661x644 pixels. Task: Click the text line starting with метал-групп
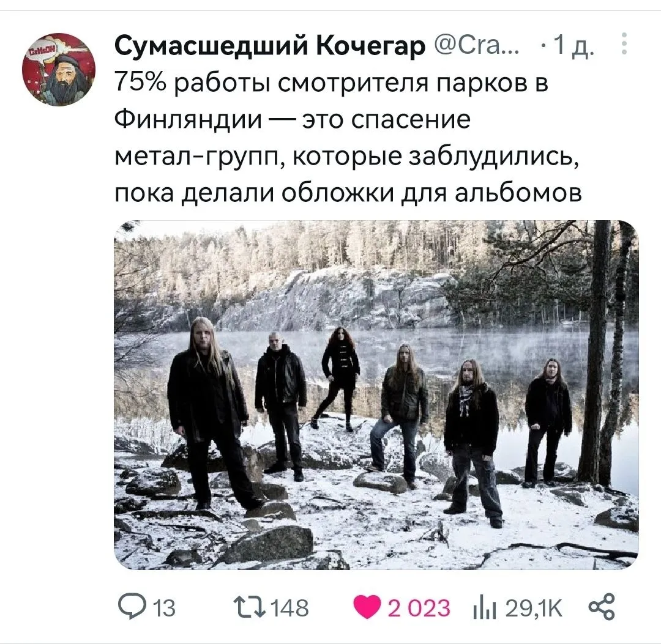(346, 157)
